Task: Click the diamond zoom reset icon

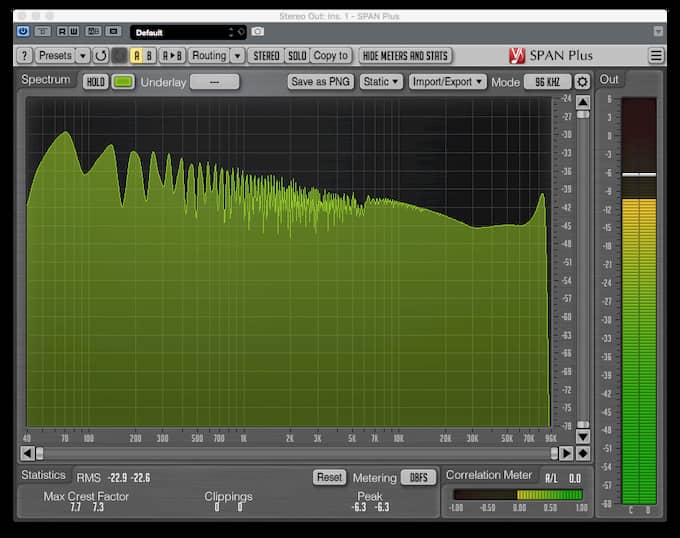Action: pyautogui.click(x=583, y=453)
